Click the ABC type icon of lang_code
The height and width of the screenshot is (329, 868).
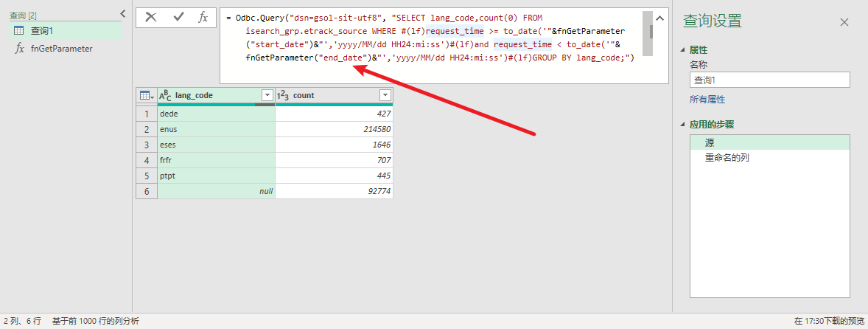click(165, 95)
